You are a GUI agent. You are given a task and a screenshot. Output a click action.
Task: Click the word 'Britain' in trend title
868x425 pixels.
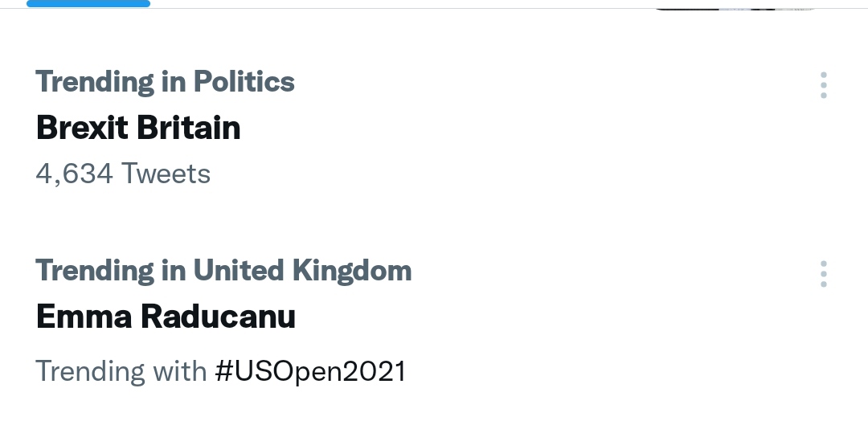point(189,128)
